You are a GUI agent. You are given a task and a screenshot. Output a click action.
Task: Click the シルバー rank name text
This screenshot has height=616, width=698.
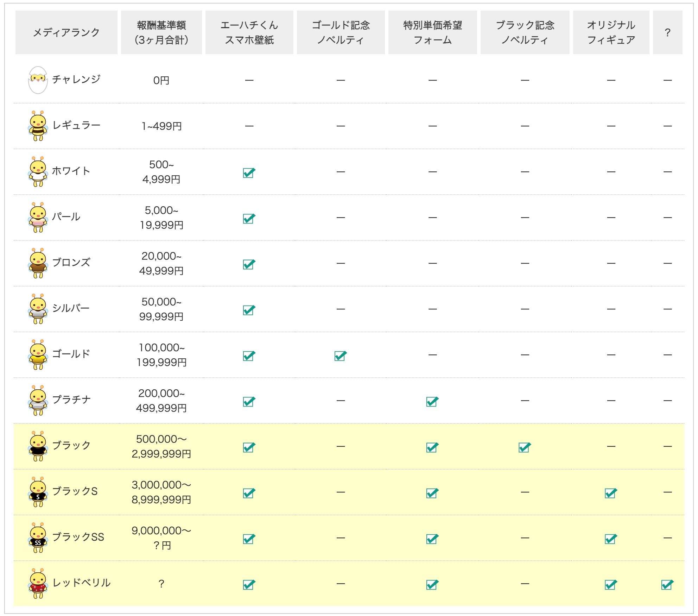[x=71, y=308]
